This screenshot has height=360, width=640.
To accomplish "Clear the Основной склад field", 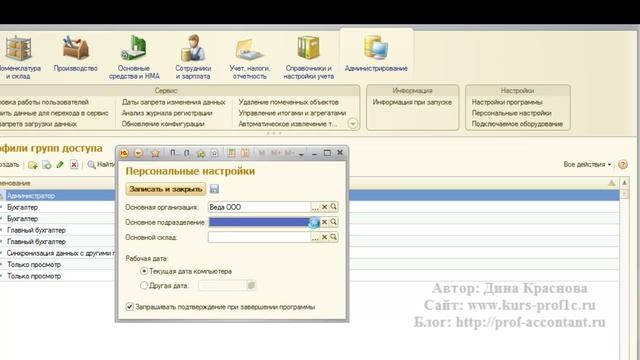I will click(324, 237).
